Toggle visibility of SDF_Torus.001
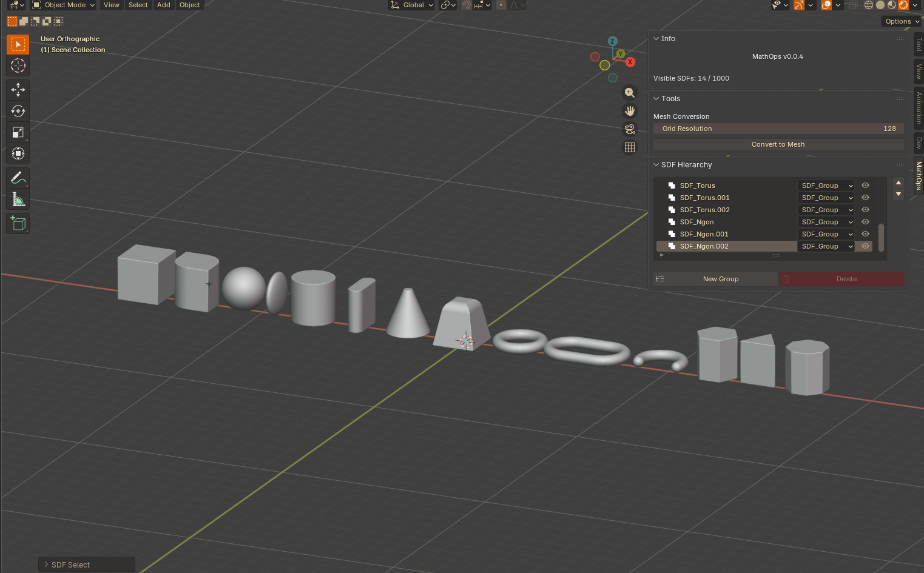The width and height of the screenshot is (924, 573). [866, 198]
